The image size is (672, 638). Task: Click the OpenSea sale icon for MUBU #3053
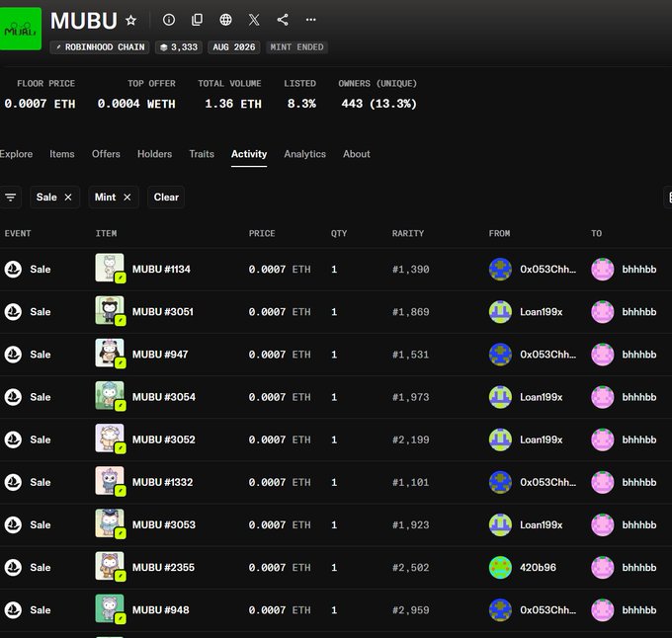13,525
